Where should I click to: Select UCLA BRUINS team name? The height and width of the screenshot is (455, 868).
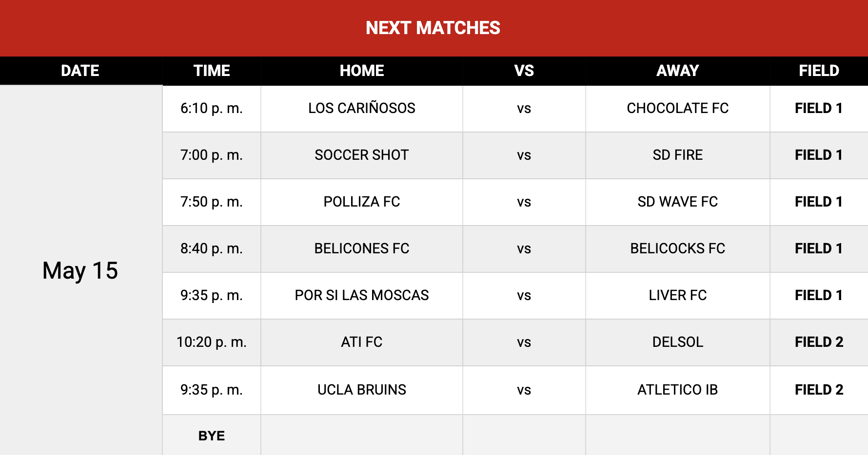(362, 390)
